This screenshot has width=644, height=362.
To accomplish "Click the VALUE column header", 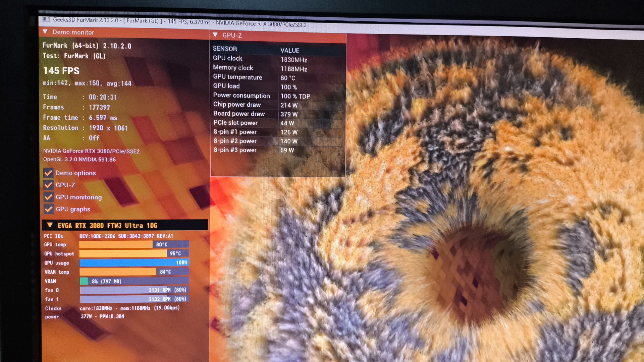I will [x=290, y=50].
